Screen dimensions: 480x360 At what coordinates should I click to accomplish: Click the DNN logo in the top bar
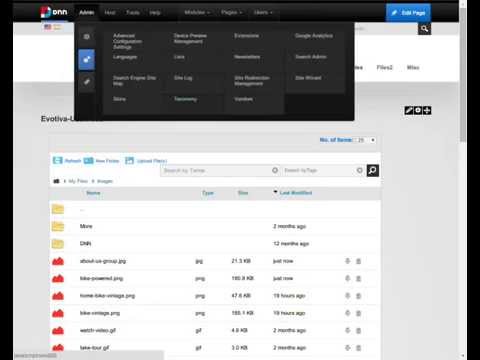point(54,12)
